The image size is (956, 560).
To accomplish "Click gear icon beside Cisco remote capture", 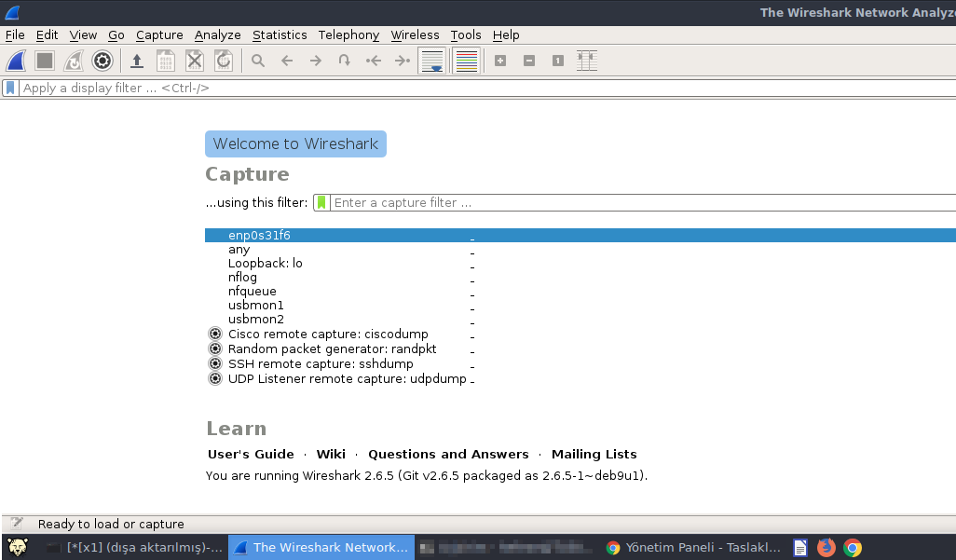I will coord(215,334).
